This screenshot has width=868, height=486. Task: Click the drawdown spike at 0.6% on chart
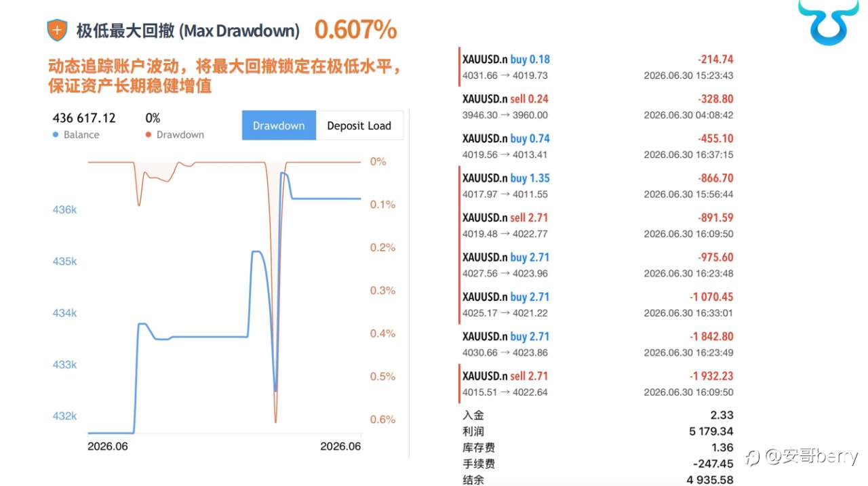(x=275, y=420)
